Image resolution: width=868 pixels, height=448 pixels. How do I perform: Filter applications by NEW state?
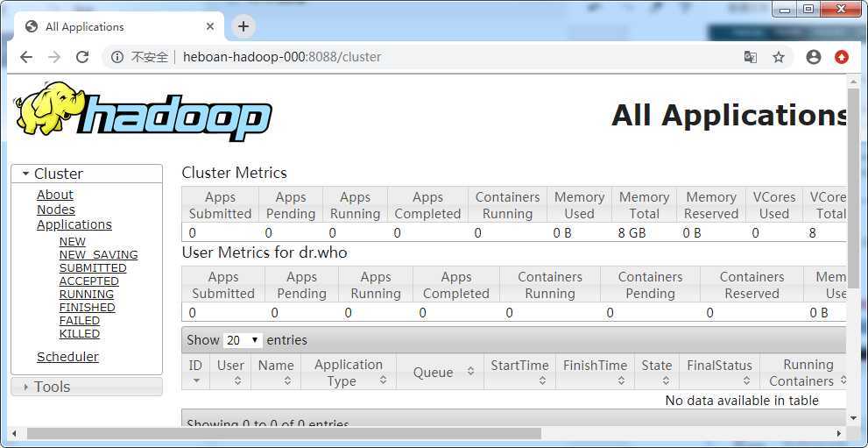pos(73,242)
